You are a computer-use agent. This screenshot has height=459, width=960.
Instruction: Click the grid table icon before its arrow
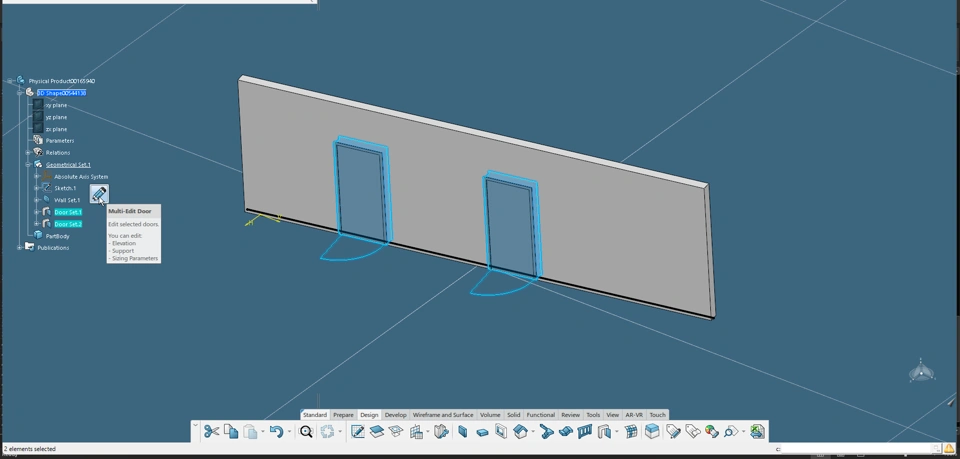[x=416, y=431]
